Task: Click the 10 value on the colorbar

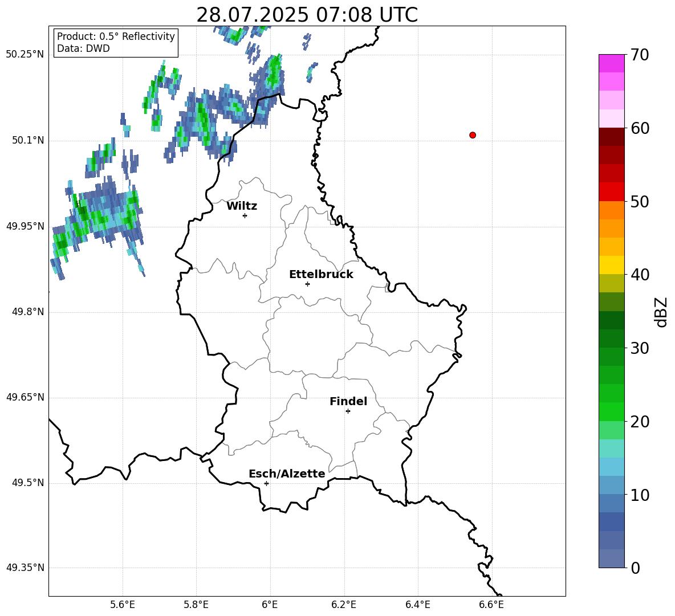Action: 640,495
